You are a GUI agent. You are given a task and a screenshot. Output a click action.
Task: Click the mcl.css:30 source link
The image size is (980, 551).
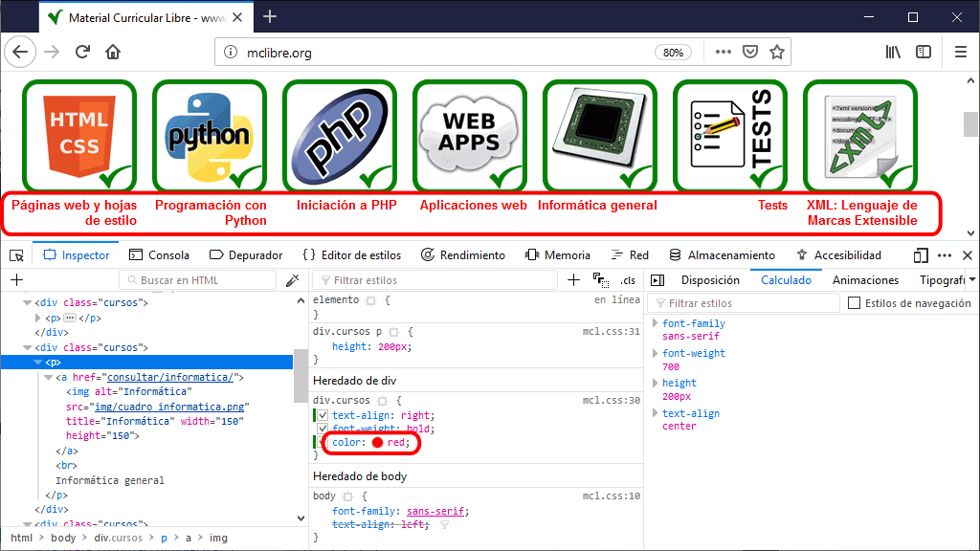tap(611, 401)
